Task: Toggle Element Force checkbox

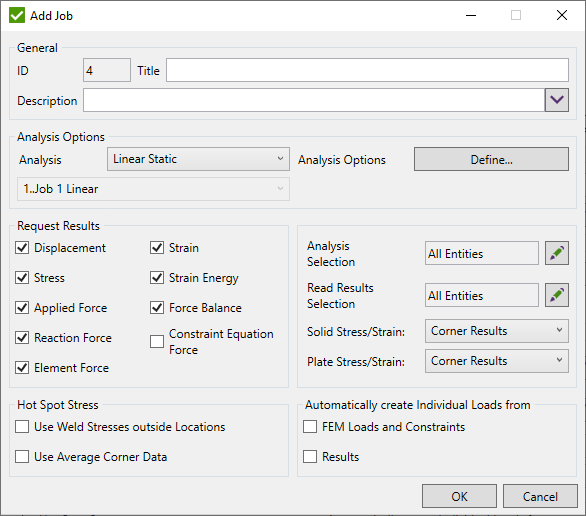Action: tap(22, 367)
